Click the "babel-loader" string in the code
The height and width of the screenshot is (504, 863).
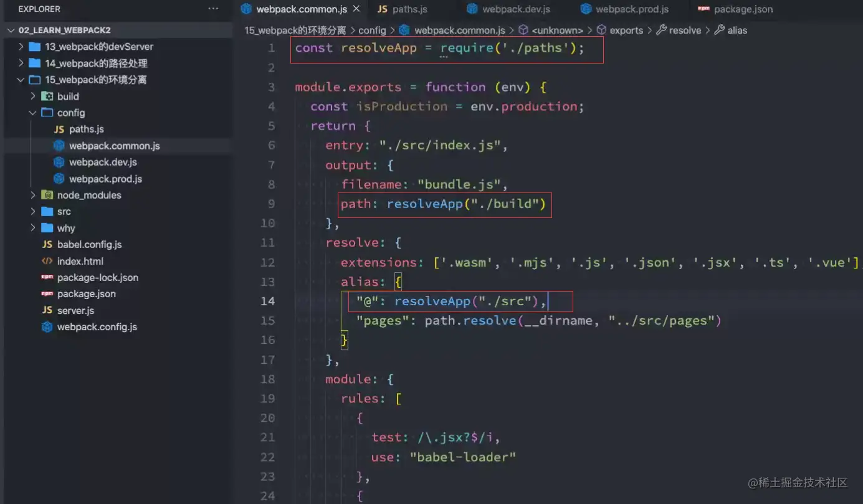463,457
